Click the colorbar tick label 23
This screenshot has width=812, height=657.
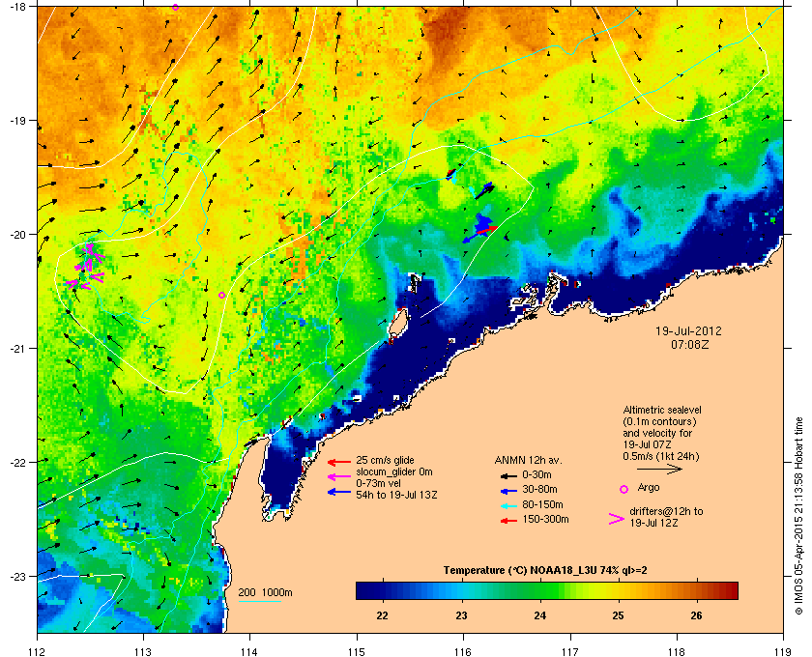point(461,615)
